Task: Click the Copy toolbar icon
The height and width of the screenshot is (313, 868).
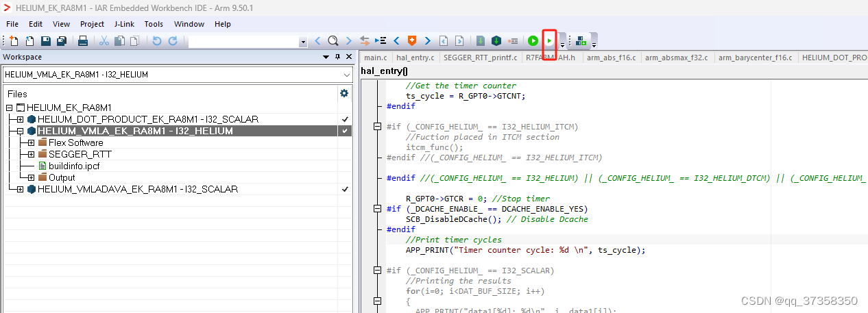Action: [x=119, y=41]
